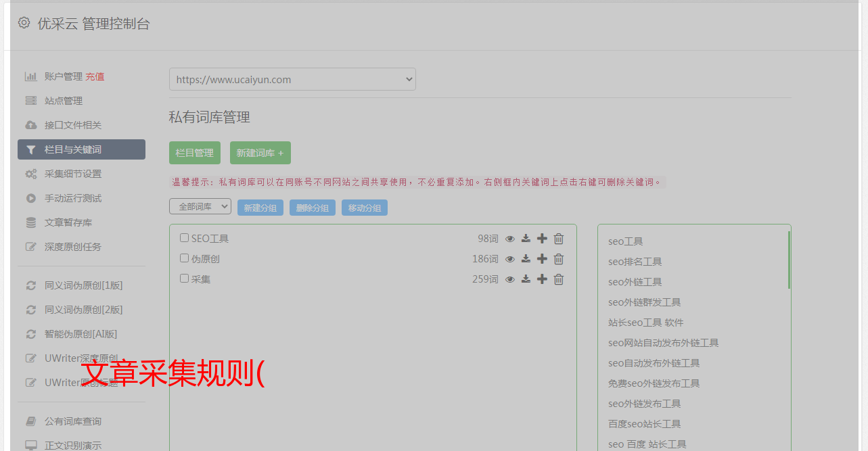Screen dimensions: 868x451
Task: Click the 充值 recharge link
Action: 95,76
